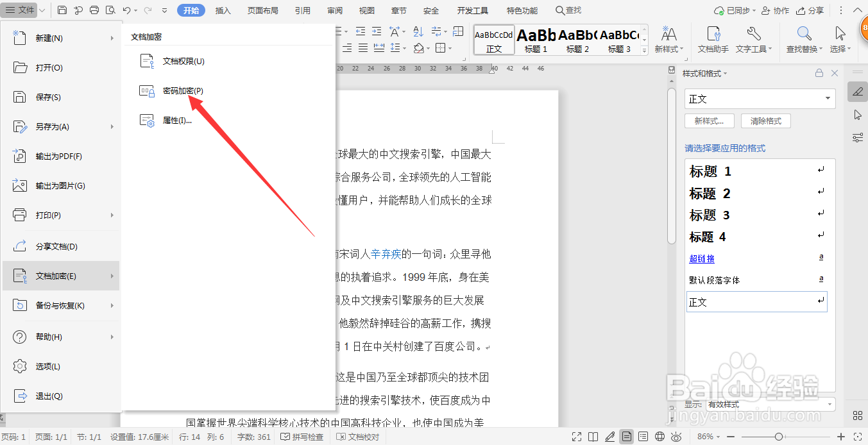Click 文档校对 in the status bar
This screenshot has width=868, height=445.
pos(357,437)
